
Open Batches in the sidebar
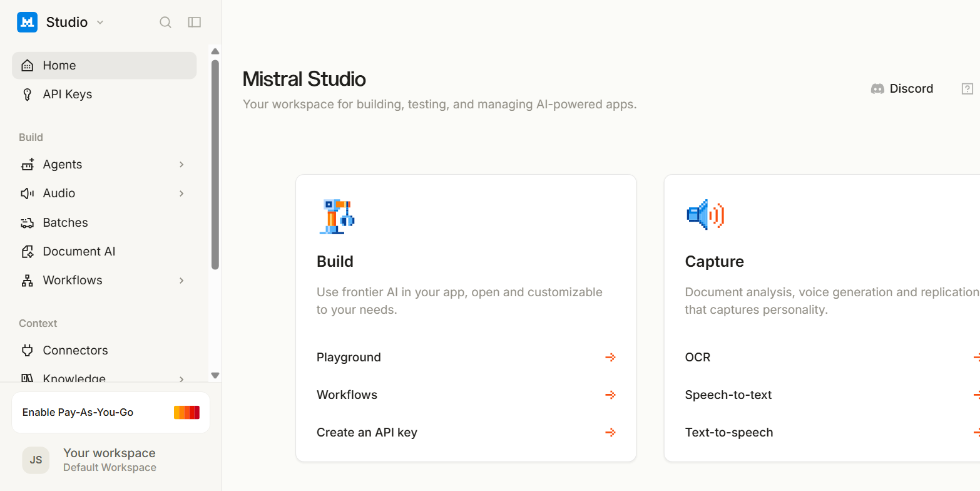tap(104, 223)
